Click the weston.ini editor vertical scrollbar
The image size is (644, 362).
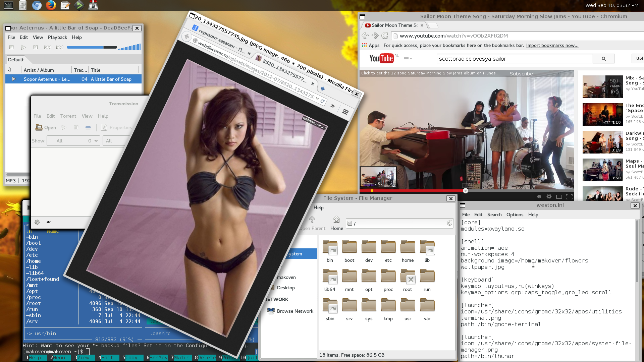tap(637, 251)
